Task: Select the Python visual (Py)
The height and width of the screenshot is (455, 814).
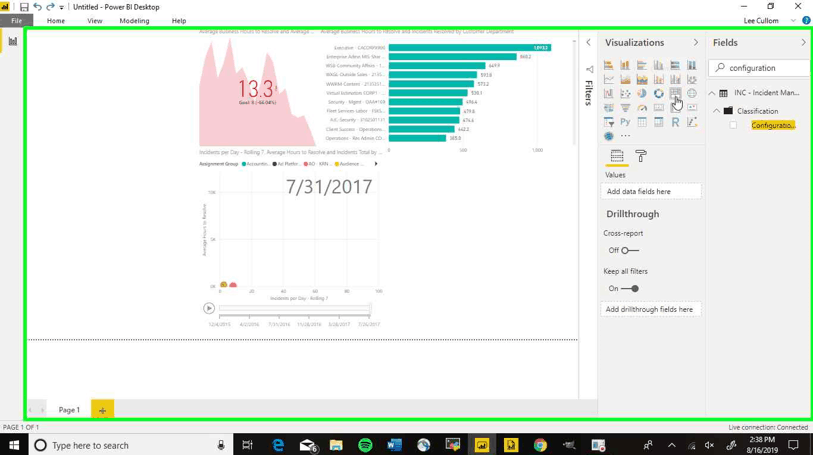Action: point(625,122)
